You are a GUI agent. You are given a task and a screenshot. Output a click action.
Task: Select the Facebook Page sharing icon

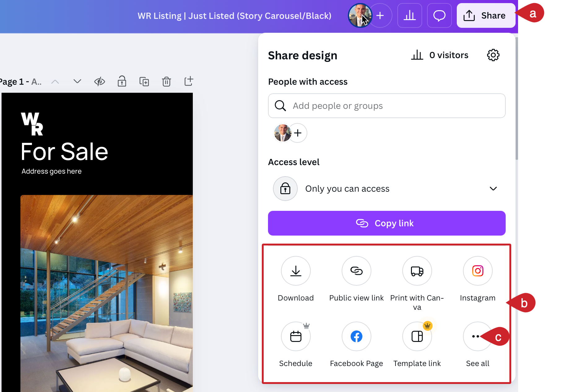[356, 336]
